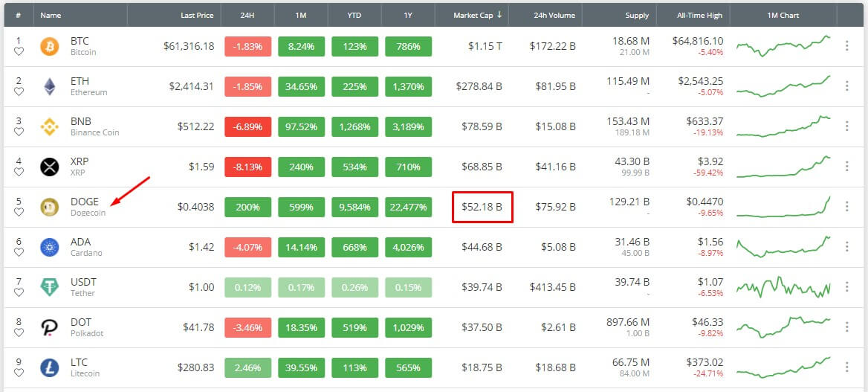This screenshot has height=392, width=868.
Task: Open the three-dot menu for LTC
Action: (x=846, y=367)
